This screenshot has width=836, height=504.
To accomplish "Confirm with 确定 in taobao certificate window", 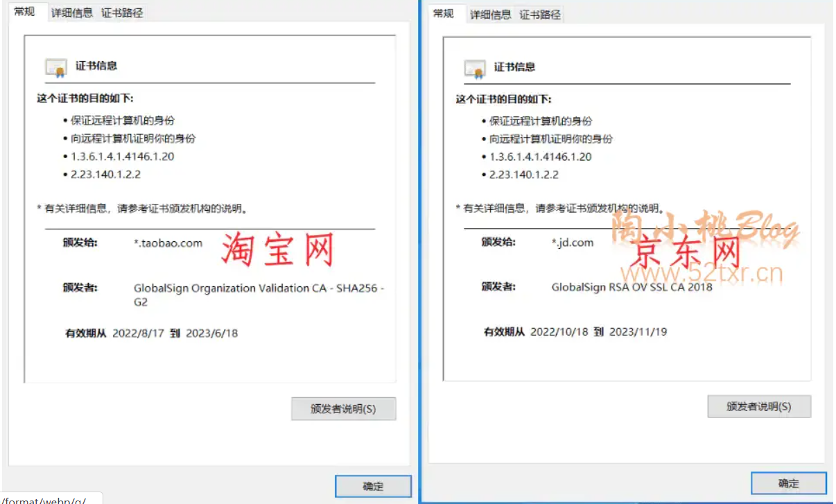I will click(373, 486).
